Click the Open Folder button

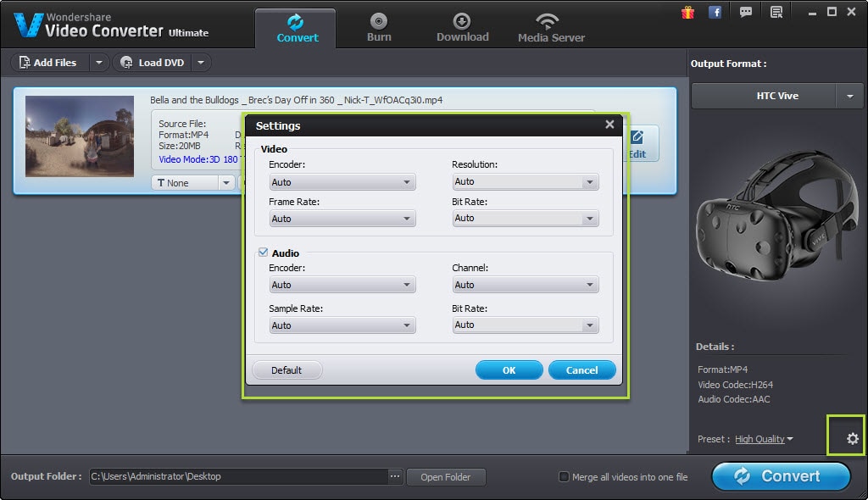pyautogui.click(x=446, y=477)
